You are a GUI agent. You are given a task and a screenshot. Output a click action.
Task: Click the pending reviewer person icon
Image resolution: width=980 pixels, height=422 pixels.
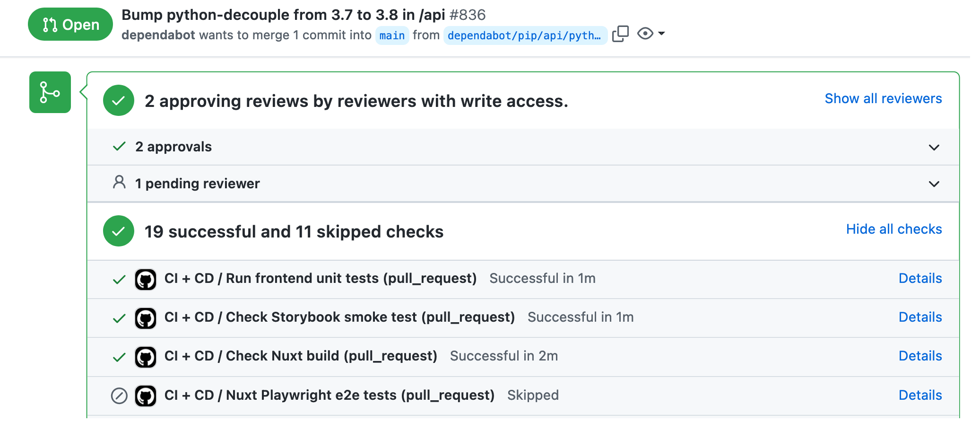[119, 183]
